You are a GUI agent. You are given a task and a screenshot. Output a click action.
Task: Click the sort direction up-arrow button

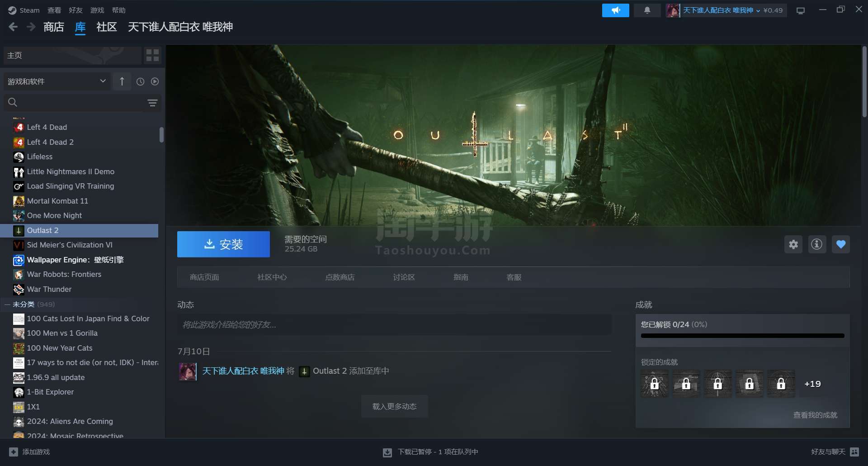122,81
